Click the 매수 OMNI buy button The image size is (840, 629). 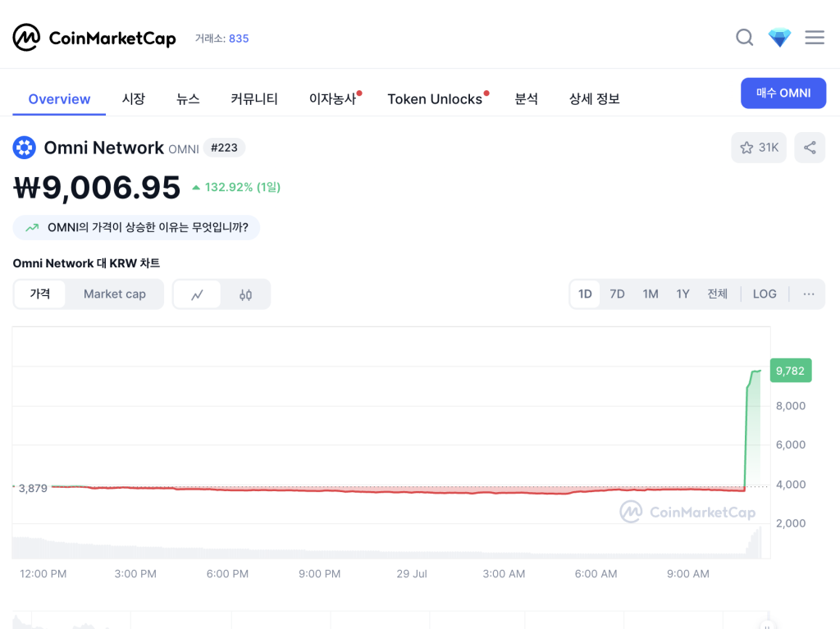783,93
